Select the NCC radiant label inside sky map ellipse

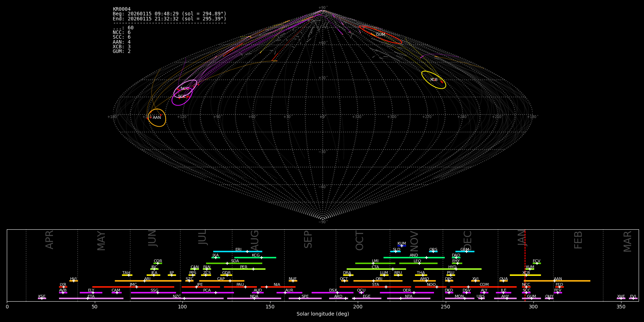click(x=185, y=89)
